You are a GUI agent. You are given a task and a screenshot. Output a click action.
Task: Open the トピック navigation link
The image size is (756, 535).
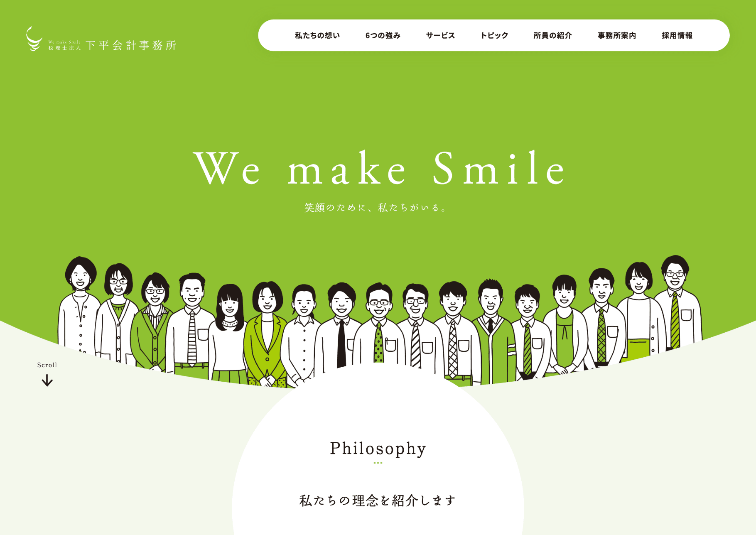click(494, 36)
